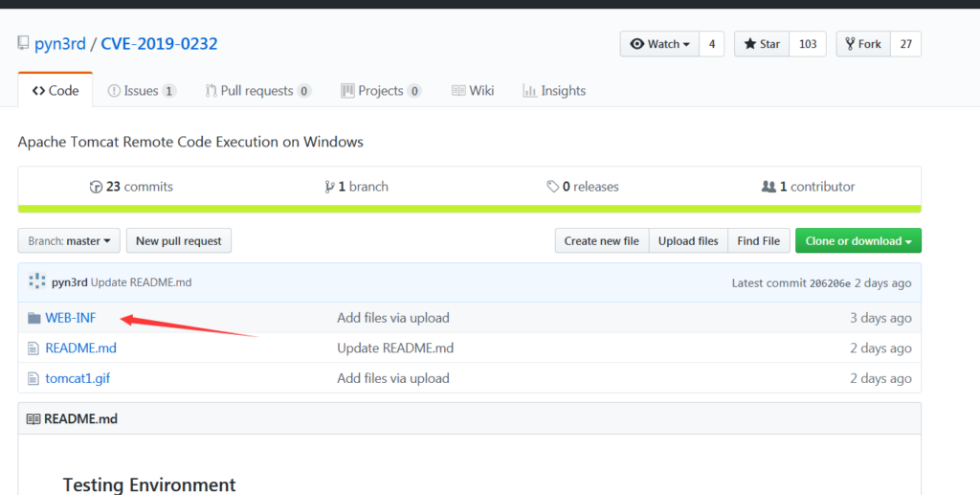The height and width of the screenshot is (495, 980).
Task: Open the pyn3rd author link in the commit bar
Action: coord(69,282)
